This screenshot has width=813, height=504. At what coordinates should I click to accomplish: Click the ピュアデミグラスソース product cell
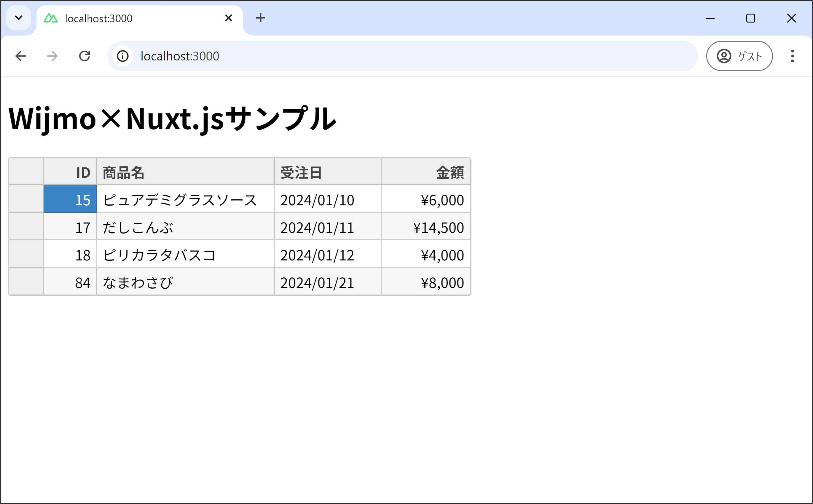(185, 199)
